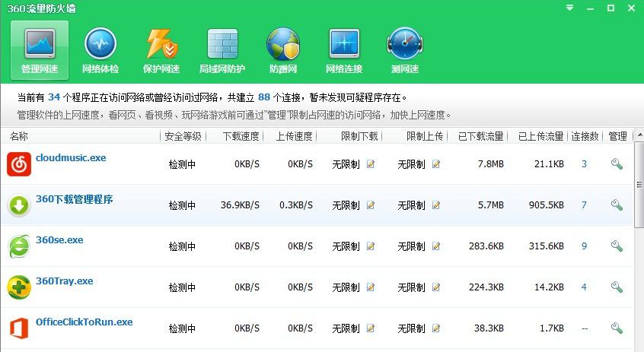Open connection count 7 for 360下载管理程序
644x352 pixels.
(x=584, y=205)
